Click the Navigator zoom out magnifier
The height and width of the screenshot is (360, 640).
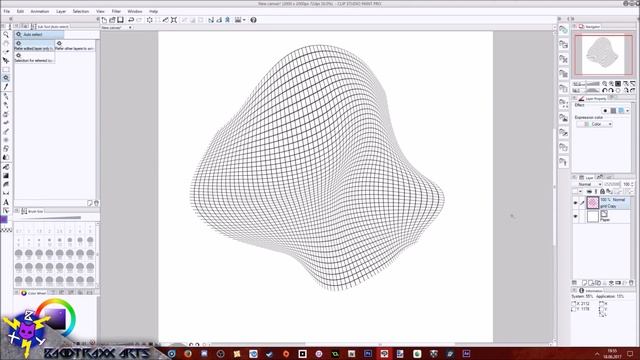(604, 84)
